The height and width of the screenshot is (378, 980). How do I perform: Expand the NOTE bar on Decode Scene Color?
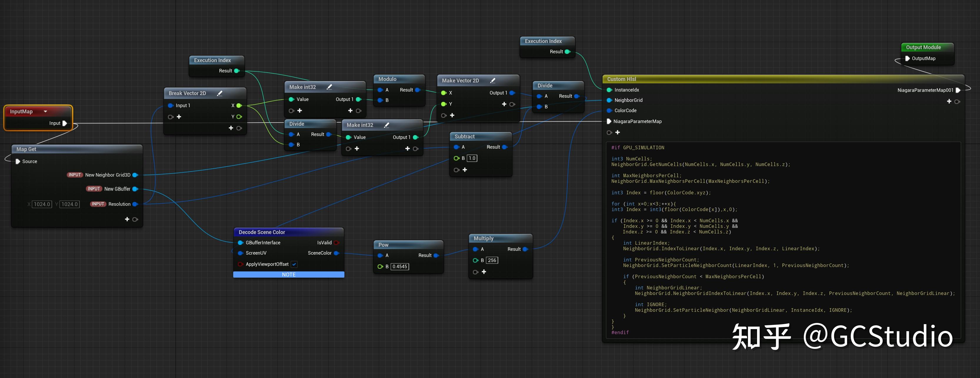288,274
